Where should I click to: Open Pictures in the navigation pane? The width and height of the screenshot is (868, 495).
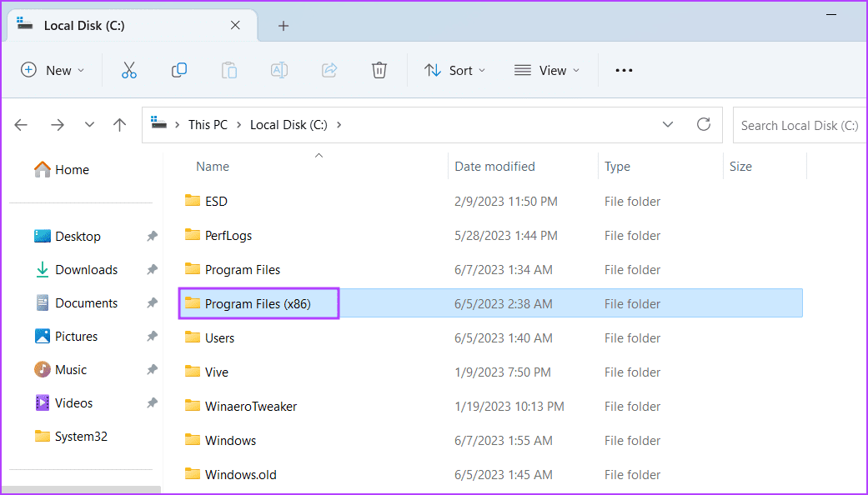(66, 337)
